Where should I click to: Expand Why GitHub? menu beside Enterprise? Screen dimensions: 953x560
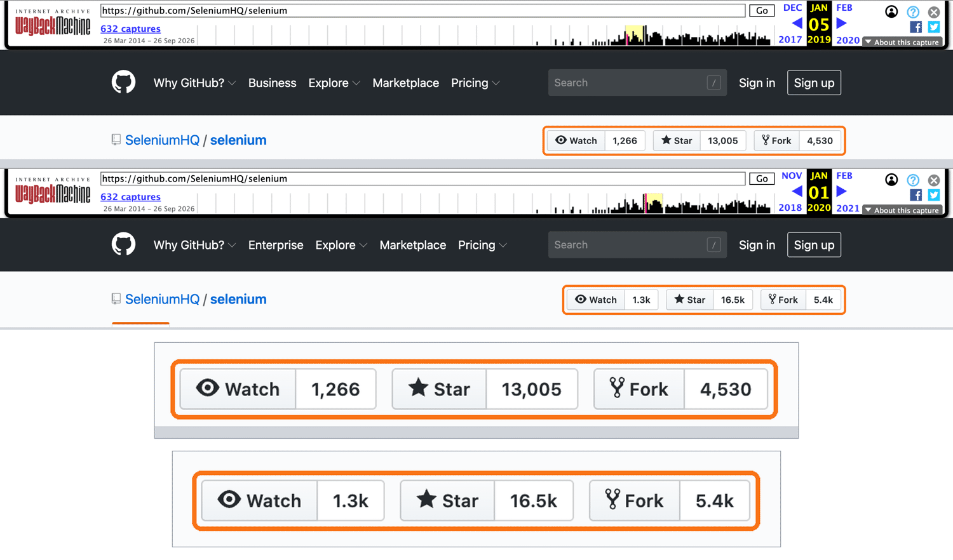(194, 244)
